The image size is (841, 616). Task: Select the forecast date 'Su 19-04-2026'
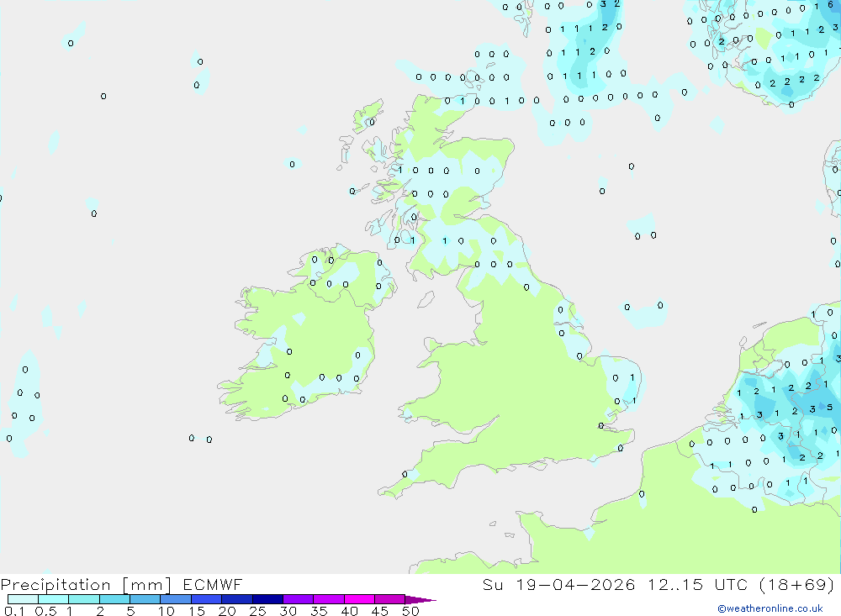tap(558, 584)
